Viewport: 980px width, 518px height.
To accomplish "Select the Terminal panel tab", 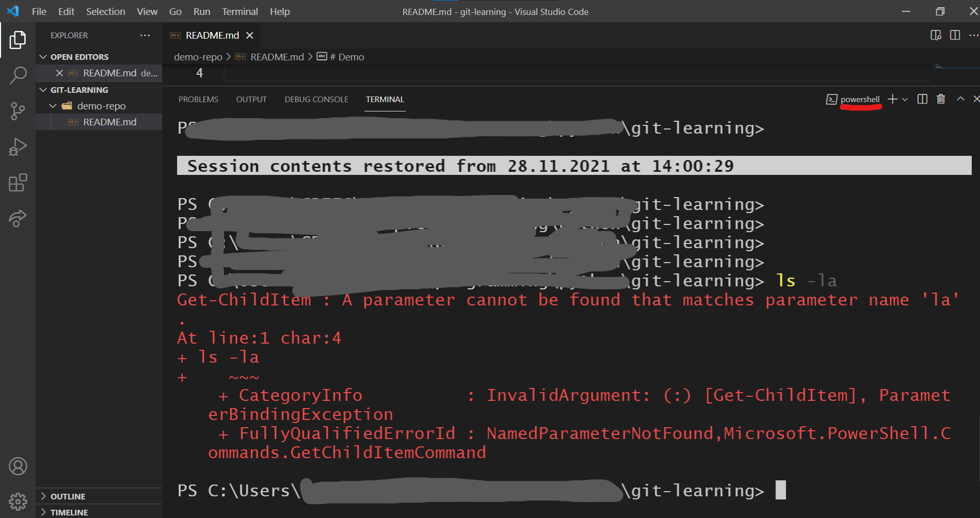I will click(385, 99).
